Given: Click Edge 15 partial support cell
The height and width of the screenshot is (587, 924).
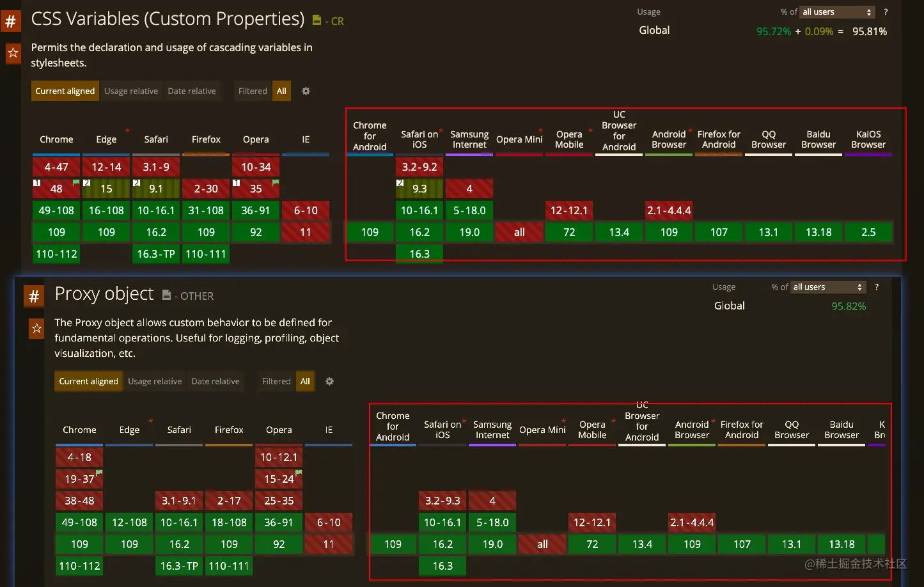Looking at the screenshot, I should coord(106,189).
